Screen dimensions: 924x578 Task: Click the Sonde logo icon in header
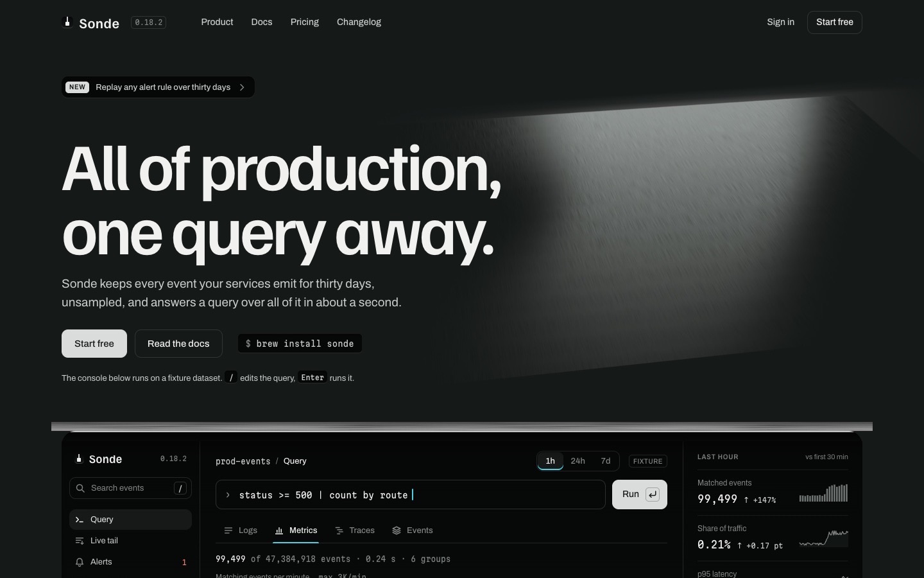coord(67,22)
